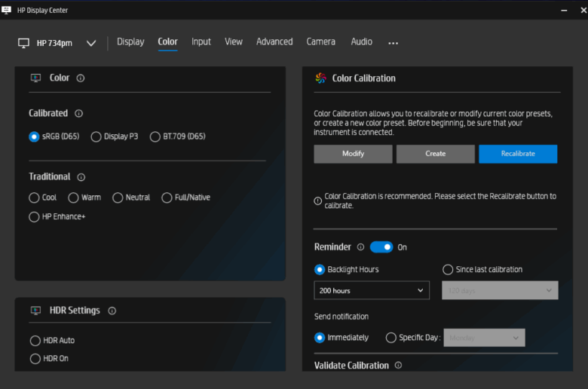This screenshot has height=389, width=588.
Task: Click the colorful Color Calibration icon
Action: [x=320, y=78]
